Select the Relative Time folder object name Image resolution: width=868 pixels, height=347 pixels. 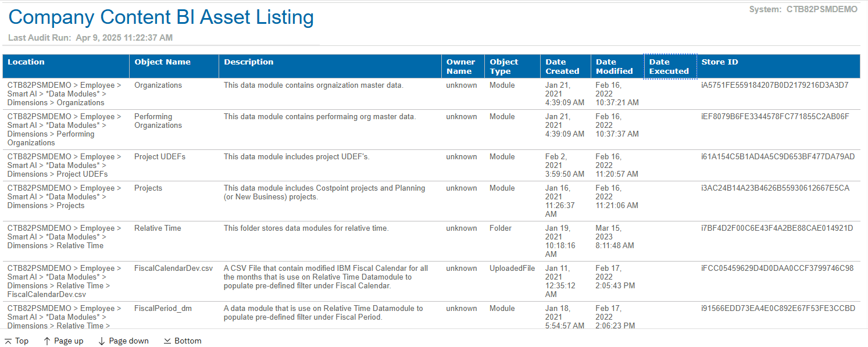click(x=158, y=228)
